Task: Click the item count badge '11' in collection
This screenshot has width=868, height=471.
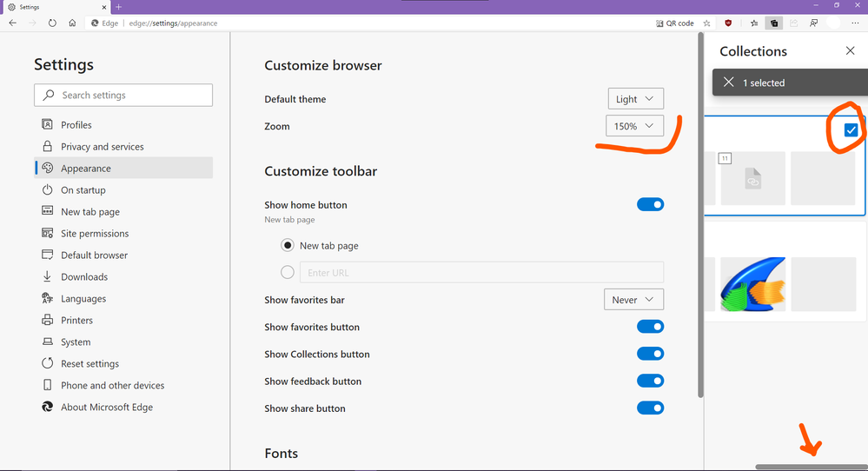Action: 725,159
